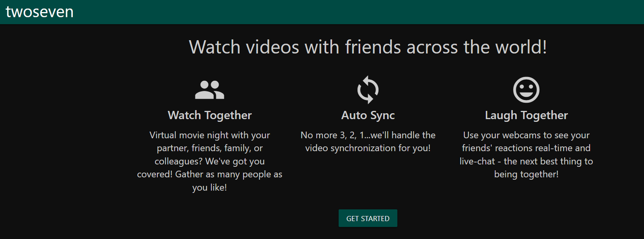Image resolution: width=644 pixels, height=239 pixels.
Task: Click the Auto Sync arrows icon
Action: (x=368, y=90)
